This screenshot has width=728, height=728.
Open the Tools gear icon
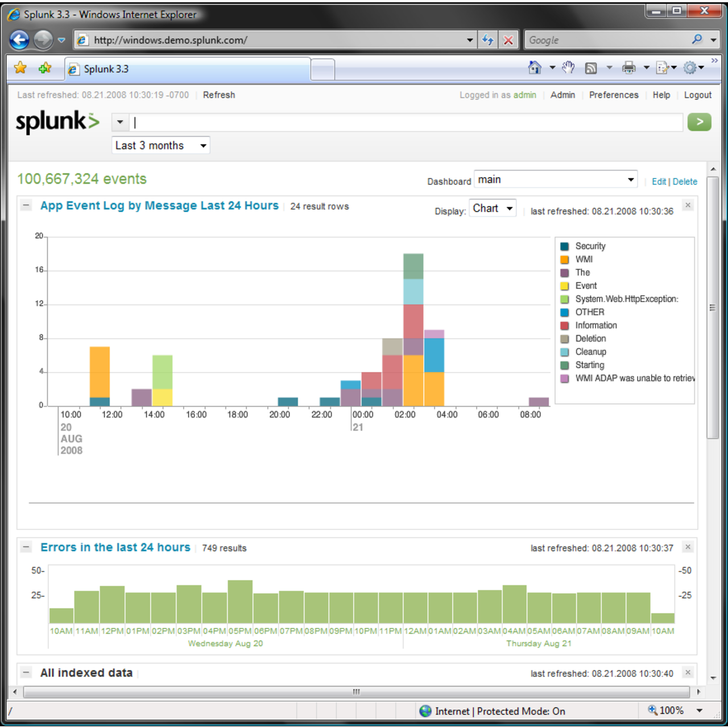point(690,68)
